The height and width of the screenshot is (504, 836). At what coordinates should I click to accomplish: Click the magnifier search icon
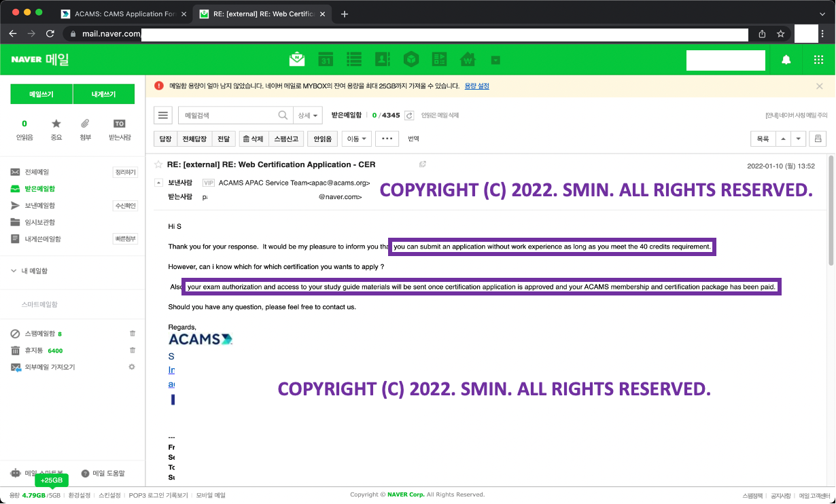point(283,115)
